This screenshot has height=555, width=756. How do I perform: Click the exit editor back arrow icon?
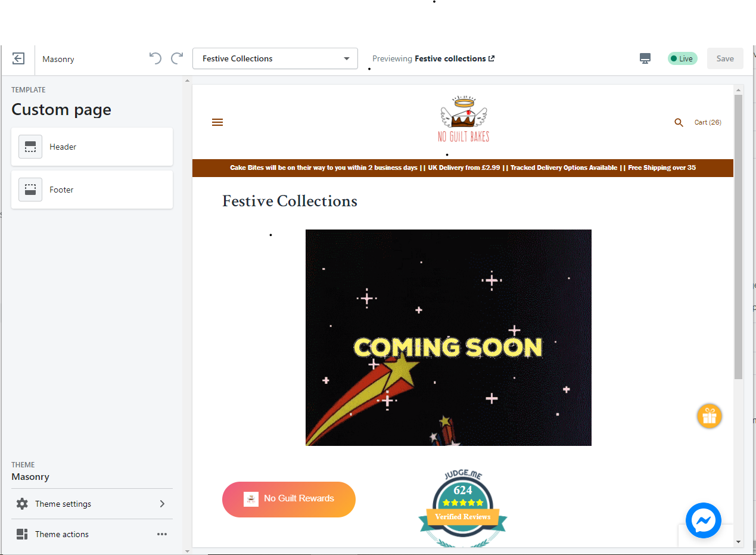(x=18, y=58)
